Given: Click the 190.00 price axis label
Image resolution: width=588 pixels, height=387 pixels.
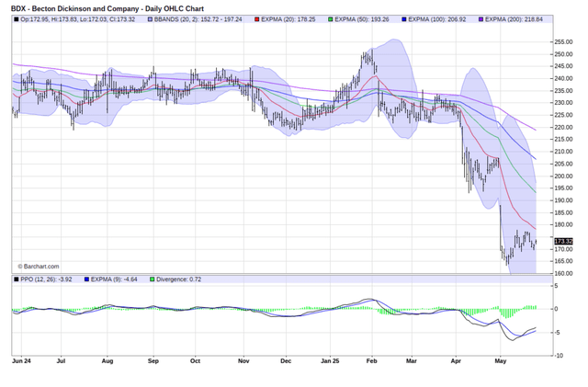Looking at the screenshot, I should tap(563, 200).
